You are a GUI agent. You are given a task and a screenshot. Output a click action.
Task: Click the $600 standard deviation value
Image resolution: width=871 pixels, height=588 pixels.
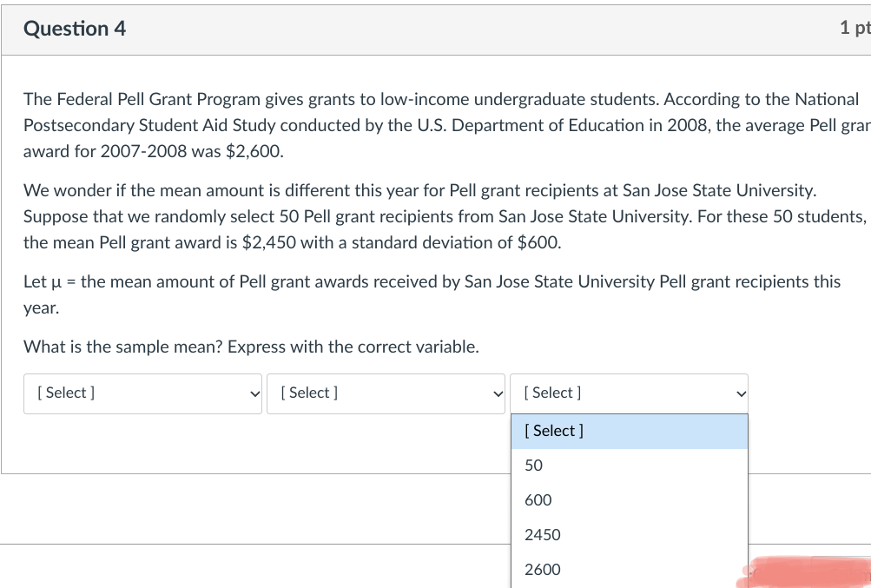538,243
